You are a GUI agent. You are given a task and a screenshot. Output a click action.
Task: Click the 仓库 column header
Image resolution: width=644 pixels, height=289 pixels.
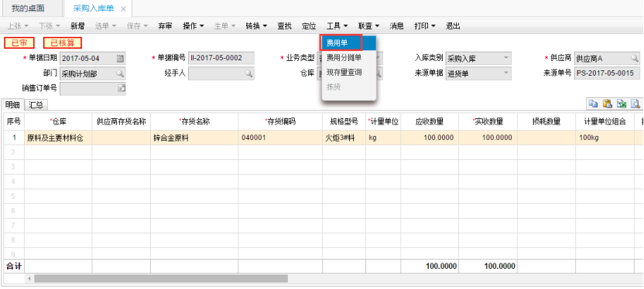tap(58, 121)
